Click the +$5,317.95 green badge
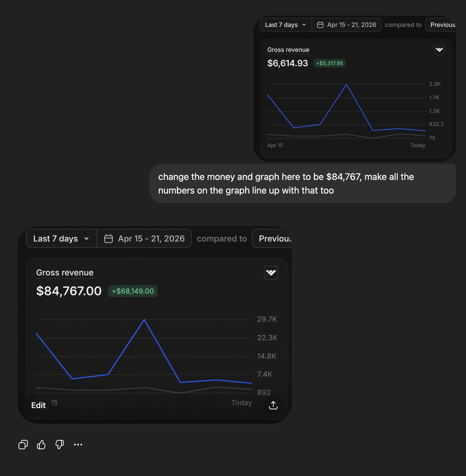466x476 pixels. 329,63
